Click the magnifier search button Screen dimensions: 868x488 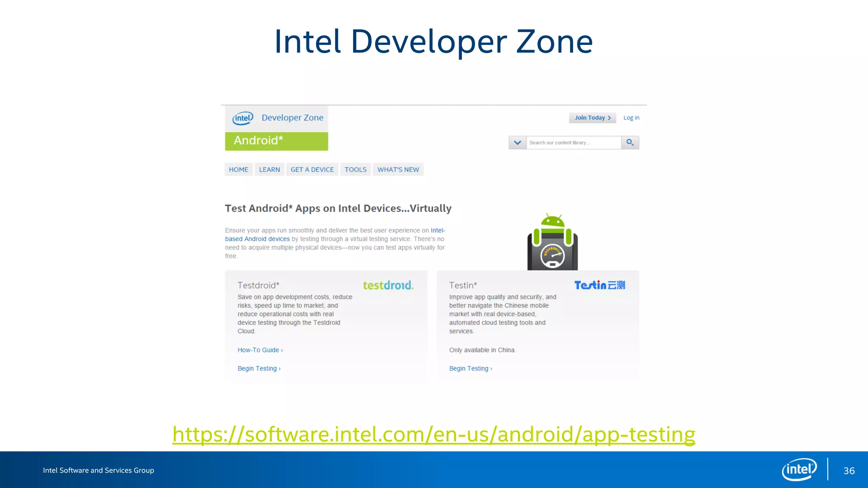click(x=630, y=143)
